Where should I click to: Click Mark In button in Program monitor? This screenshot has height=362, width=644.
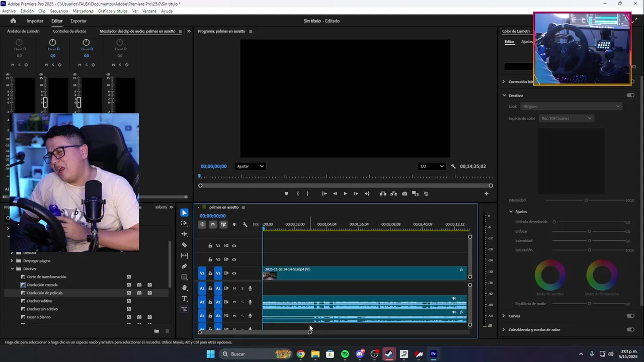(x=298, y=194)
